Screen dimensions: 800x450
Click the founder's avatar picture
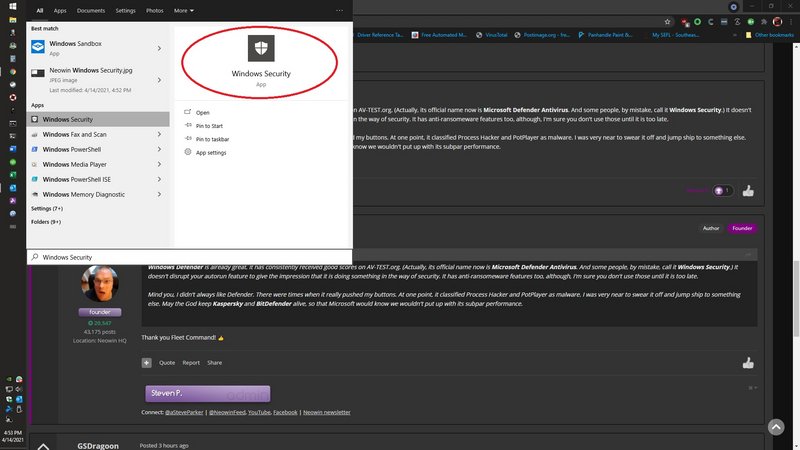pos(100,284)
